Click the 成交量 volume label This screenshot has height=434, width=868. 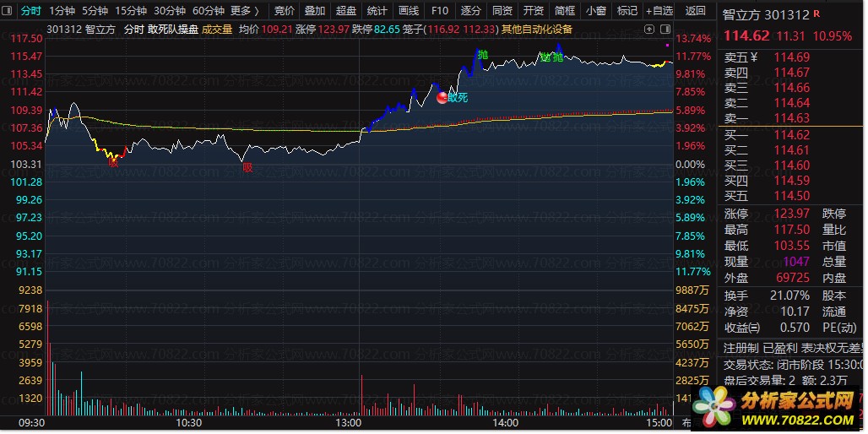(x=217, y=30)
